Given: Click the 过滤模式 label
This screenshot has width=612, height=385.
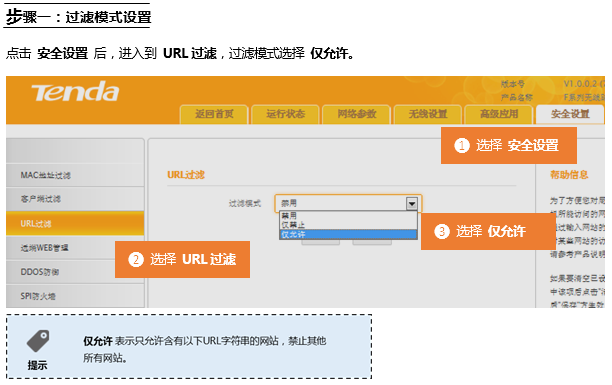Looking at the screenshot, I should (x=245, y=203).
